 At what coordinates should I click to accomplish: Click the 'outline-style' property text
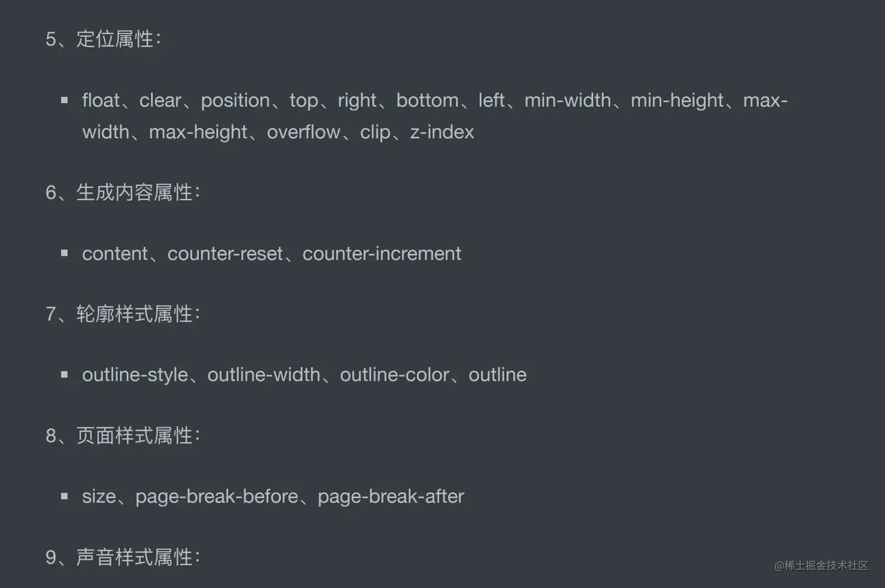click(135, 375)
